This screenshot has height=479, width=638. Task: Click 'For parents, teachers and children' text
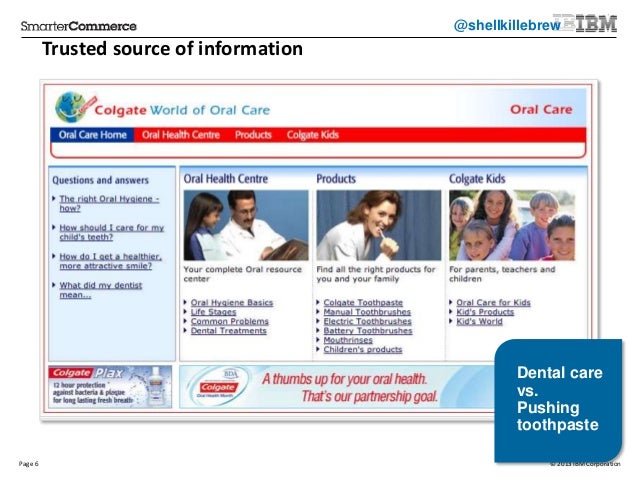click(502, 274)
